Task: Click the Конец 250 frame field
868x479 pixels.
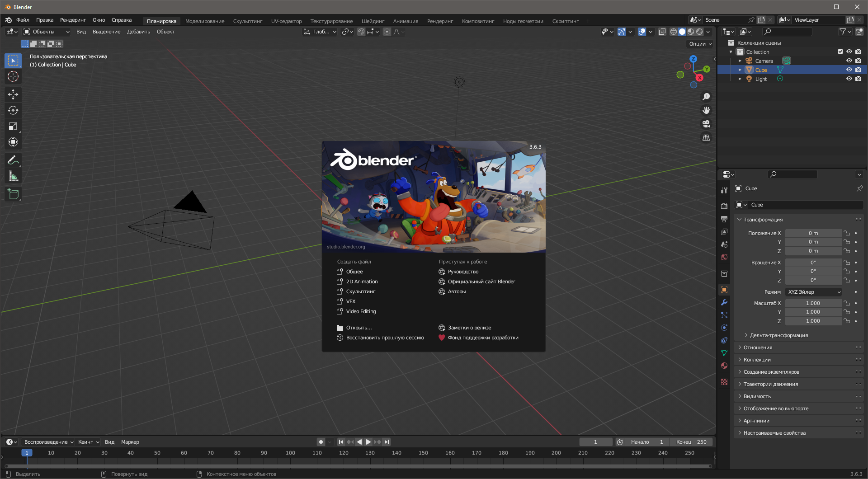Action: [x=691, y=442]
